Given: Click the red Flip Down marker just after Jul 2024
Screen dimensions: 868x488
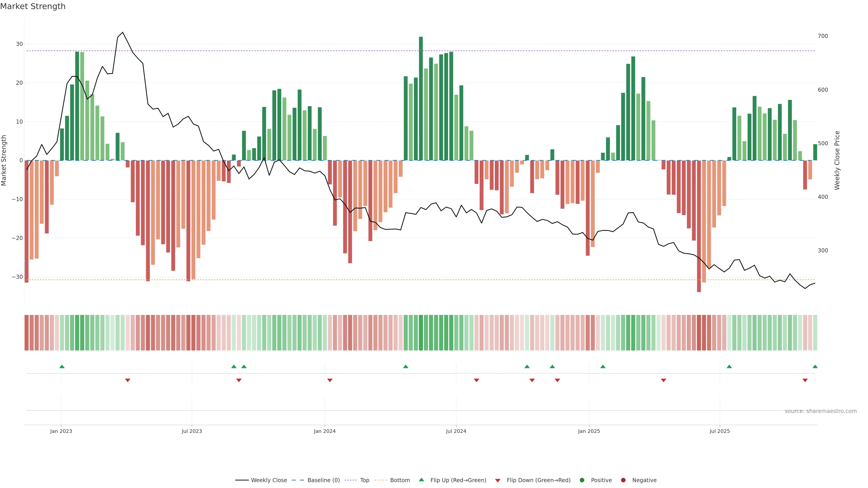Looking at the screenshot, I should point(476,380).
